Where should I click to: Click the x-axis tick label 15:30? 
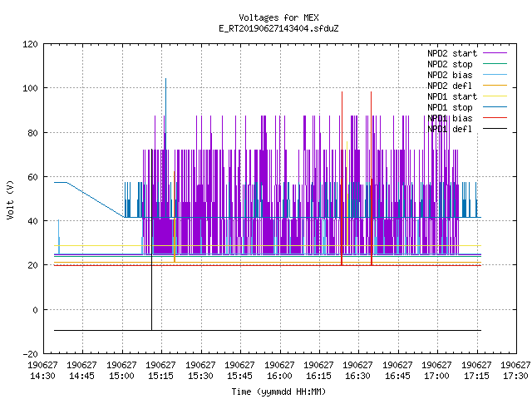tap(200, 376)
